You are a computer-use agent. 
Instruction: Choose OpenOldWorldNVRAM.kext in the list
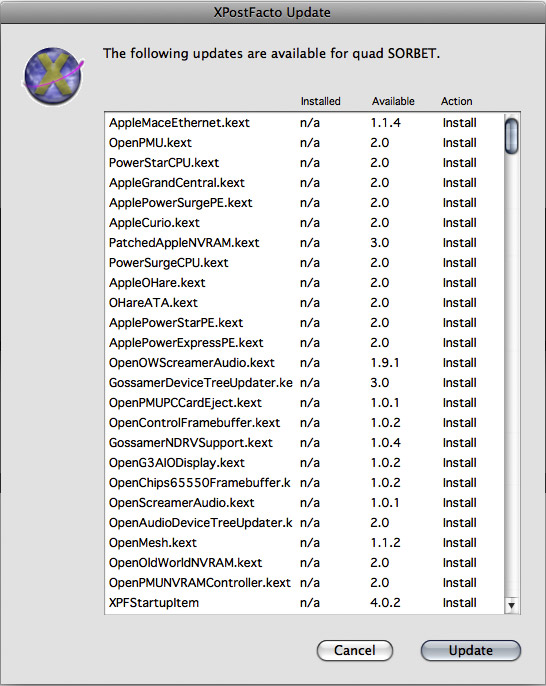coord(304,563)
